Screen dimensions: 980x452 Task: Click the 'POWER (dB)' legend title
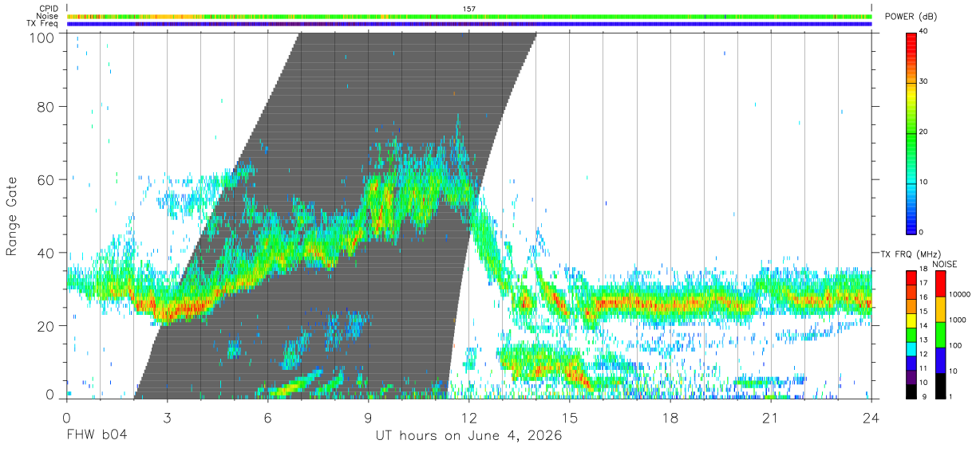(911, 17)
